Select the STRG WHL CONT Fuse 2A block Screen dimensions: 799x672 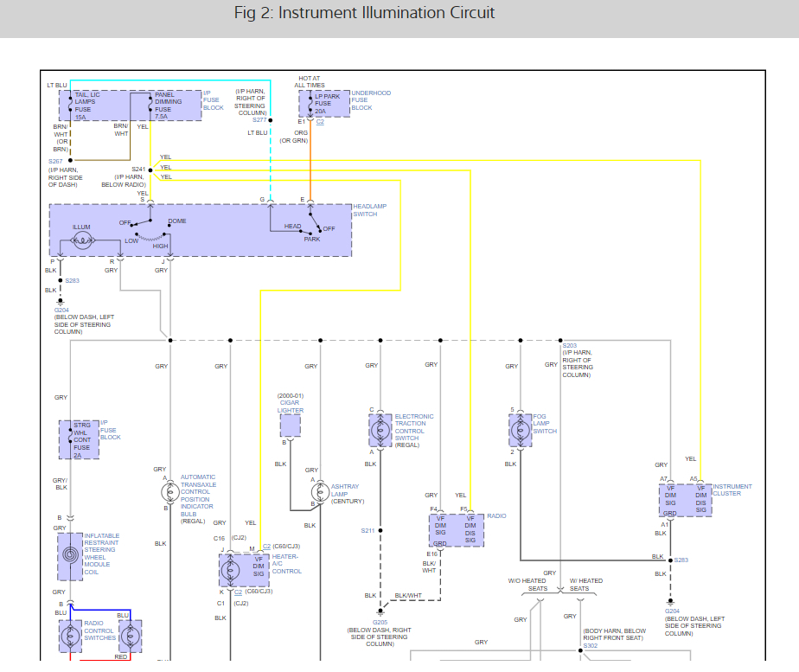pos(79,439)
